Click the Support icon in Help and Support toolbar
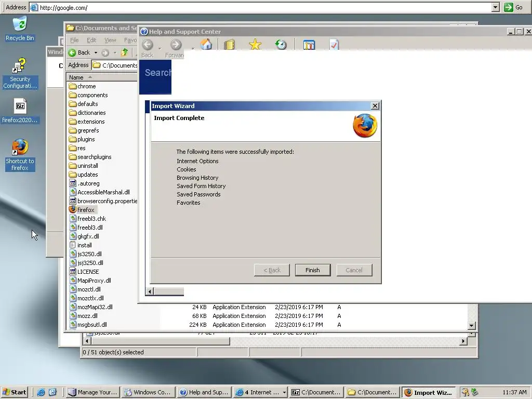Viewport: 532px width, 399px height. pyautogui.click(x=309, y=45)
